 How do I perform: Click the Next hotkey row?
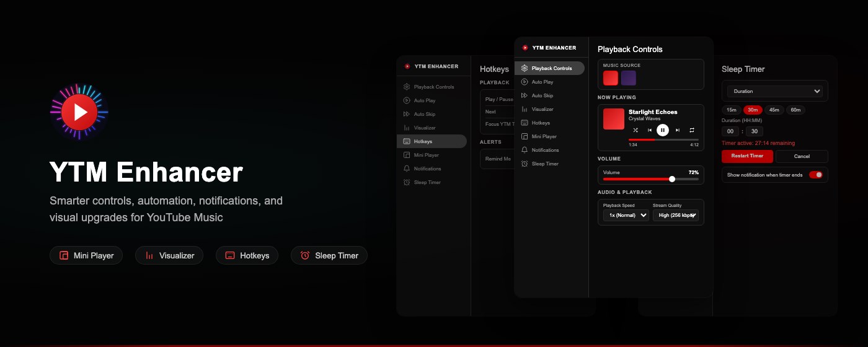point(500,112)
